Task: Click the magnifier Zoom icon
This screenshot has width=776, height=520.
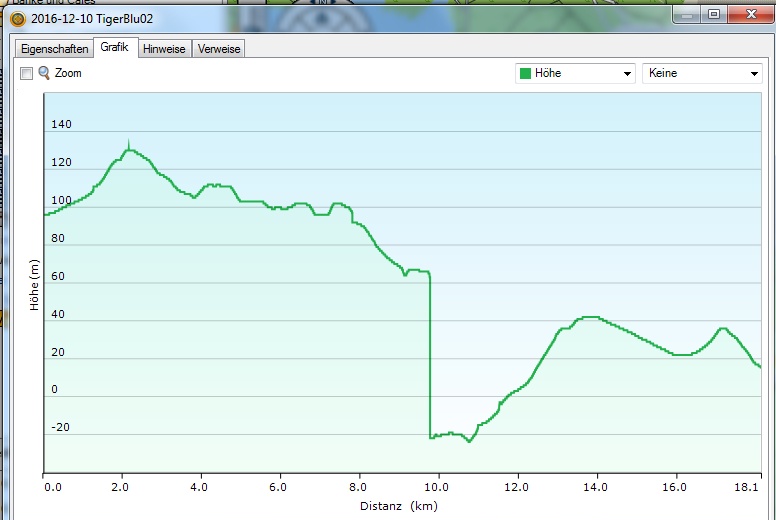Action: (44, 73)
